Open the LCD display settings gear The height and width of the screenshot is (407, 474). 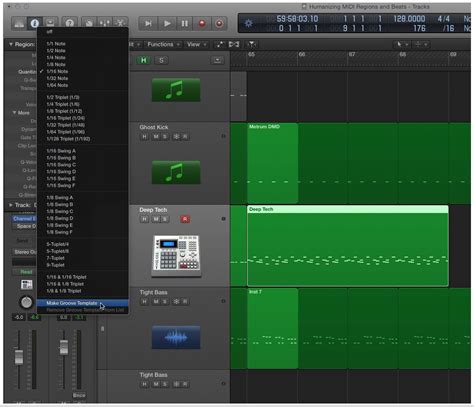249,23
